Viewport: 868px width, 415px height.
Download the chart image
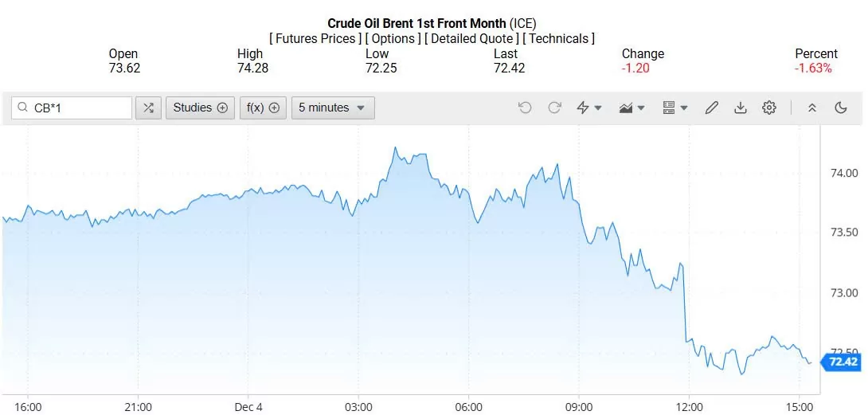coord(741,108)
